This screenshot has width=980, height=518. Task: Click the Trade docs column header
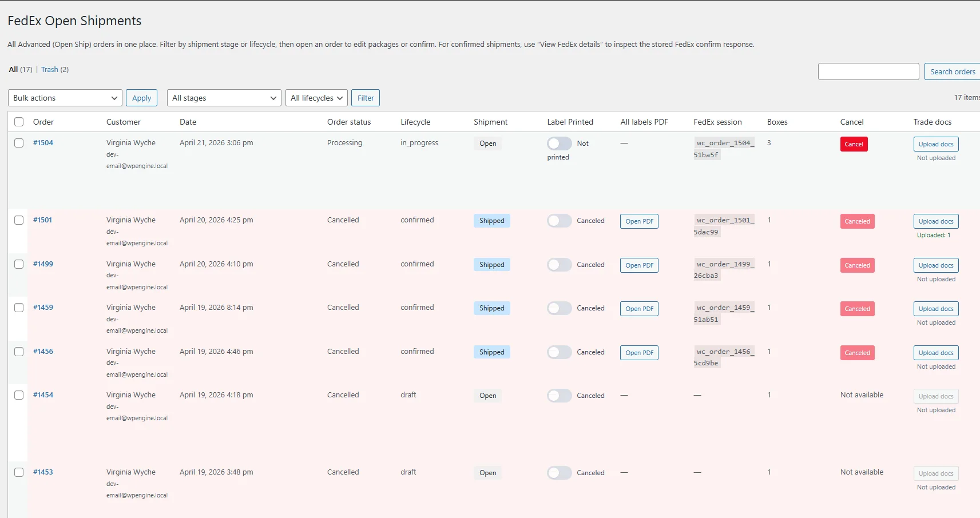pos(933,122)
